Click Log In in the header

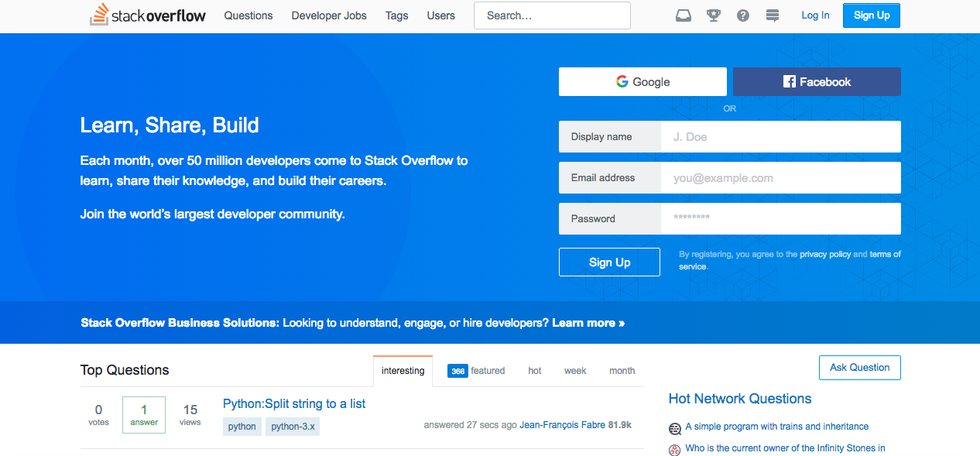(x=815, y=15)
